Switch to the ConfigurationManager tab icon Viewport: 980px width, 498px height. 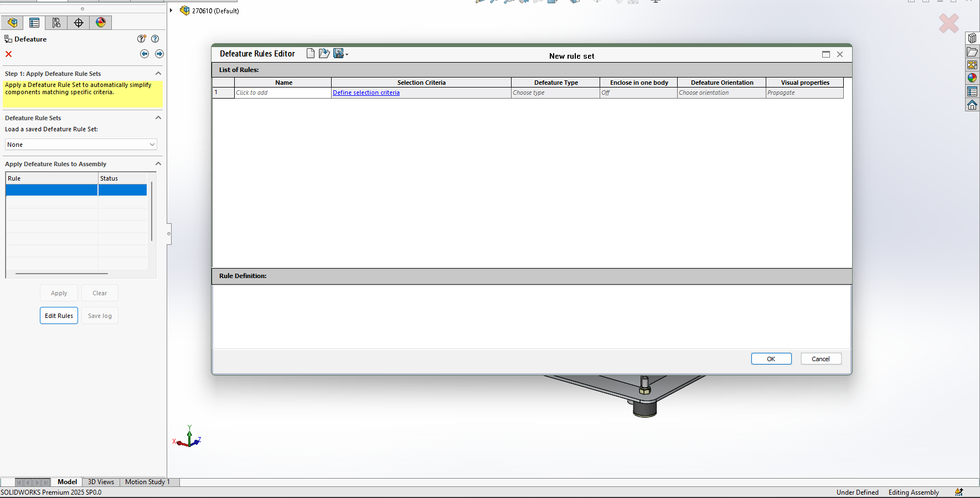pyautogui.click(x=56, y=23)
